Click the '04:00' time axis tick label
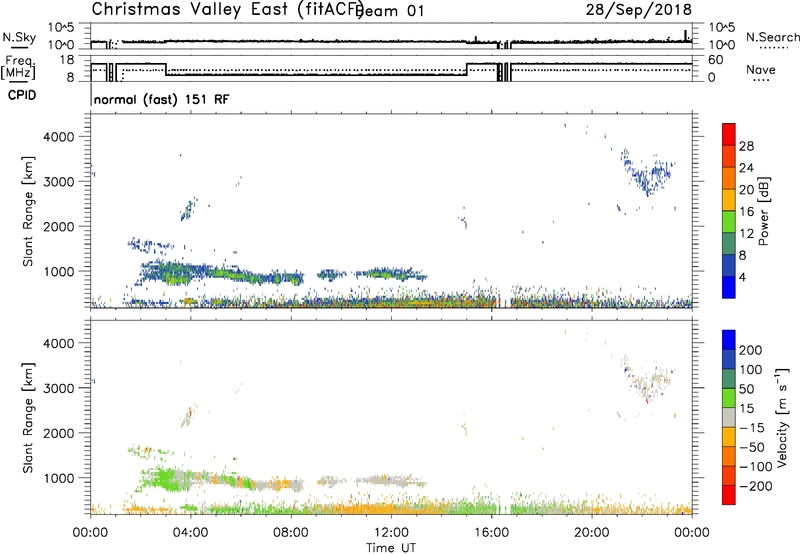This screenshot has height=554, width=800. (190, 533)
